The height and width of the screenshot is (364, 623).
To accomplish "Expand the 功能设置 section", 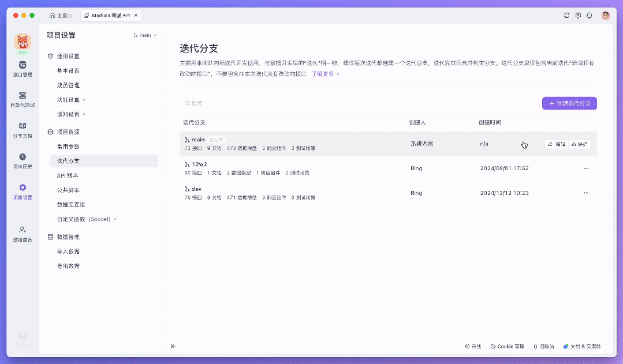I will coord(70,99).
